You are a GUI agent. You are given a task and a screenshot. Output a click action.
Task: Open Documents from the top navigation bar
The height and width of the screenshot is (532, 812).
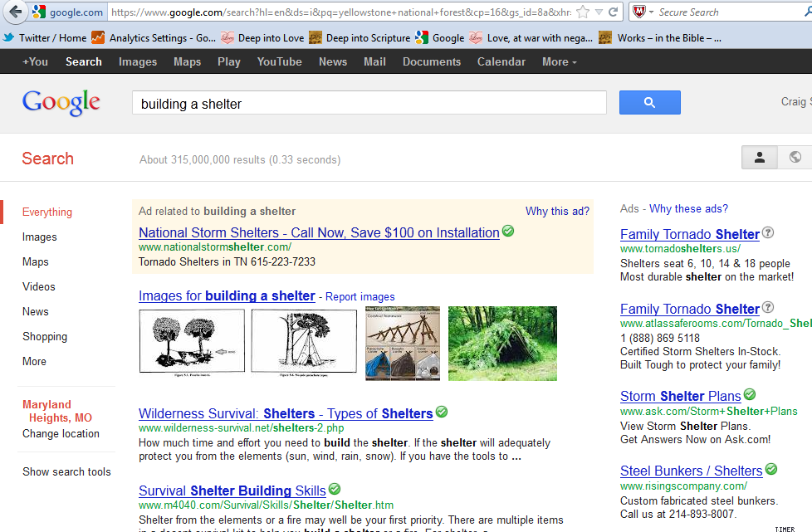point(432,61)
